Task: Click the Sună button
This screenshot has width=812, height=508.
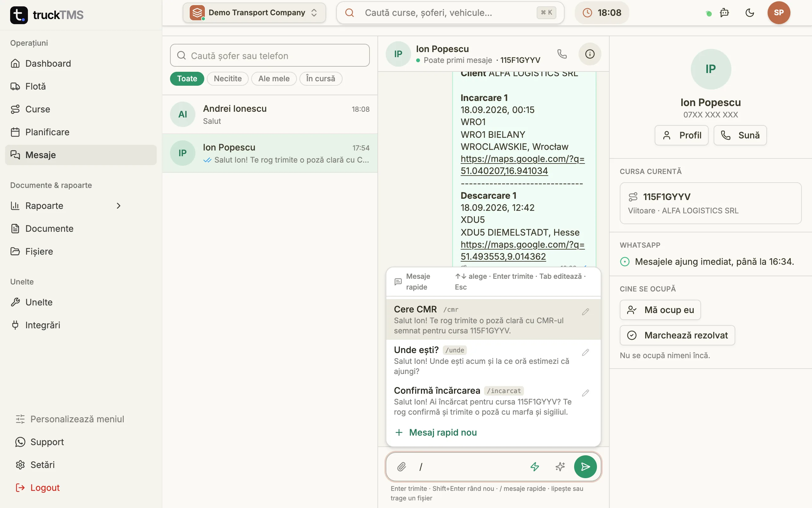Action: coord(740,135)
